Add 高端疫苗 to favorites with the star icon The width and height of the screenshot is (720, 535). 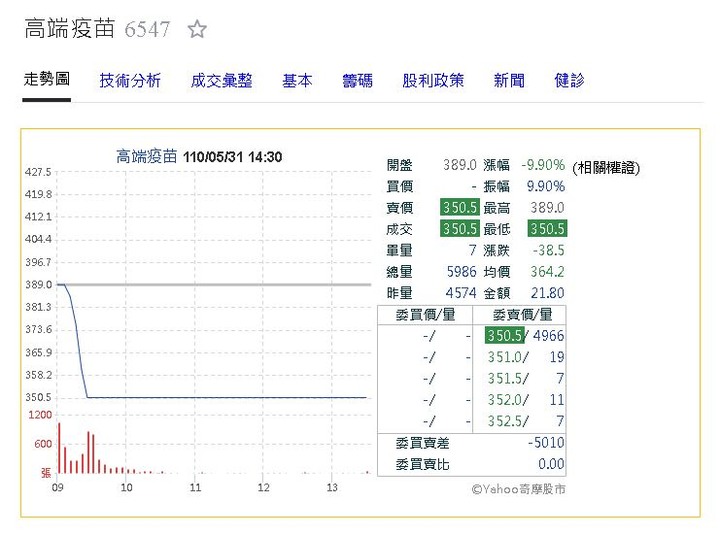(197, 29)
